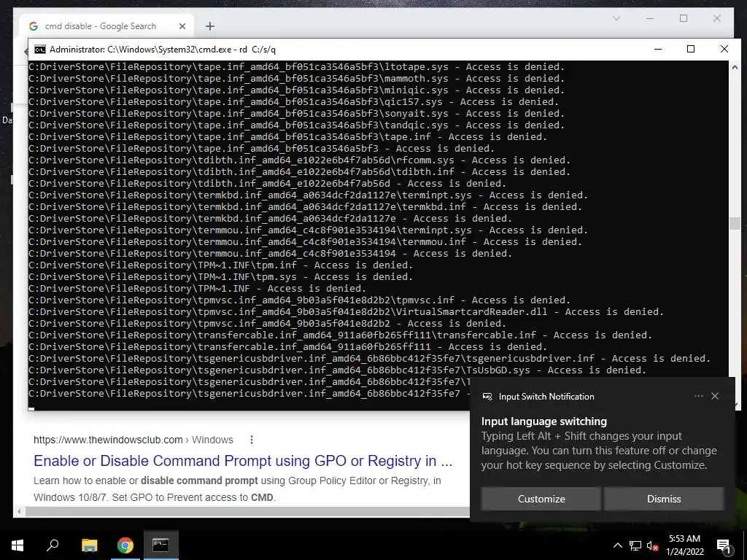Close the Google Search Chrome tab
The height and width of the screenshot is (560, 747).
point(182,26)
